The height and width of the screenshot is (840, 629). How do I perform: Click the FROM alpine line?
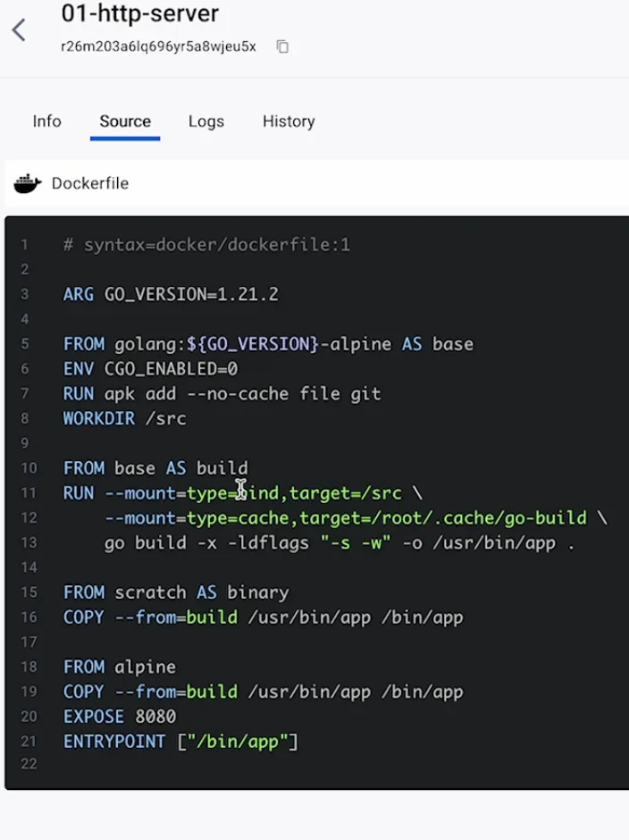point(120,667)
